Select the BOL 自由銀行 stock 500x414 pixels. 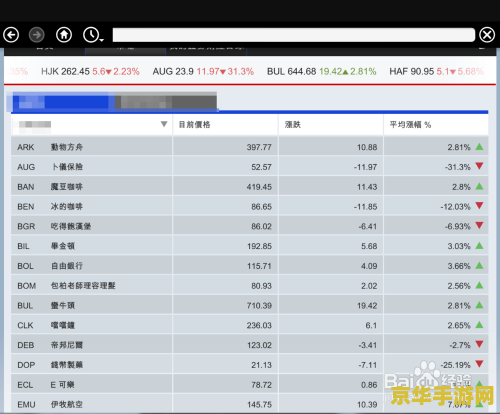[x=250, y=266]
